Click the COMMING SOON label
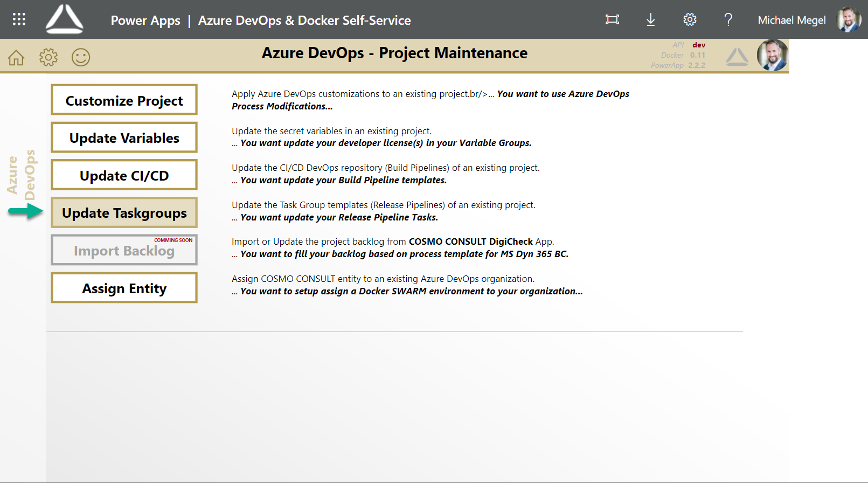Screen dimensions: 868x483 (173, 240)
